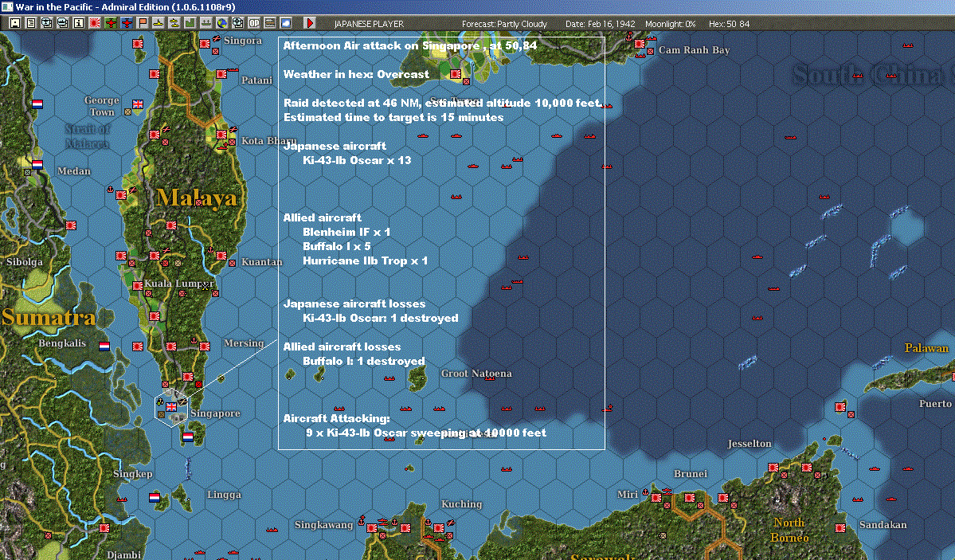Click the red plane on blue background icon

(127, 23)
